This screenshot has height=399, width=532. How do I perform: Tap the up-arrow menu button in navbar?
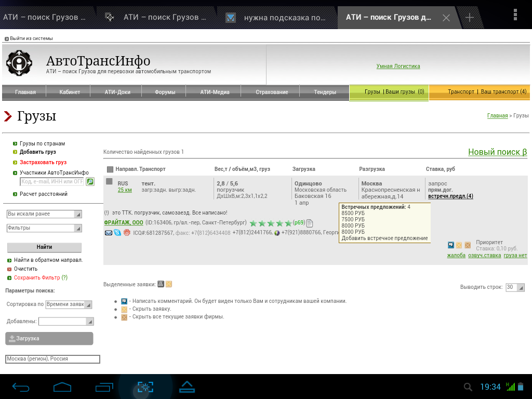coord(187,387)
